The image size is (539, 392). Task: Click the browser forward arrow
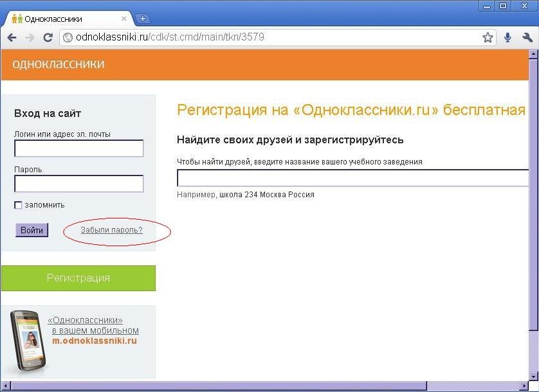tap(30, 37)
